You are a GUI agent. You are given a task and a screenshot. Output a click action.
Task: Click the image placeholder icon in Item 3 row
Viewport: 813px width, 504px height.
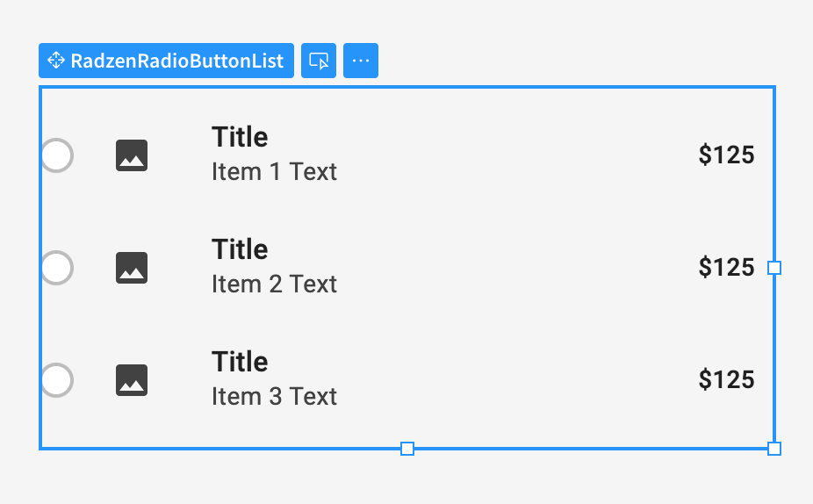[x=132, y=380]
